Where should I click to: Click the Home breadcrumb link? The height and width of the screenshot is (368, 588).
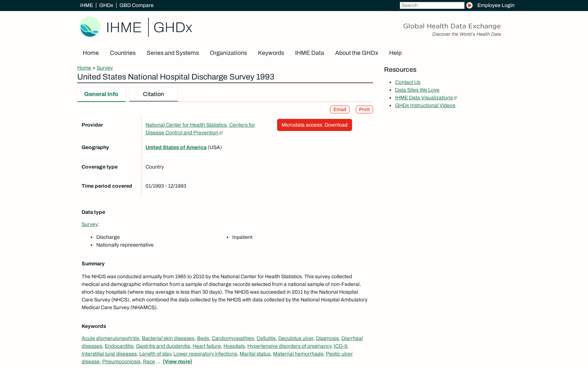(x=84, y=68)
